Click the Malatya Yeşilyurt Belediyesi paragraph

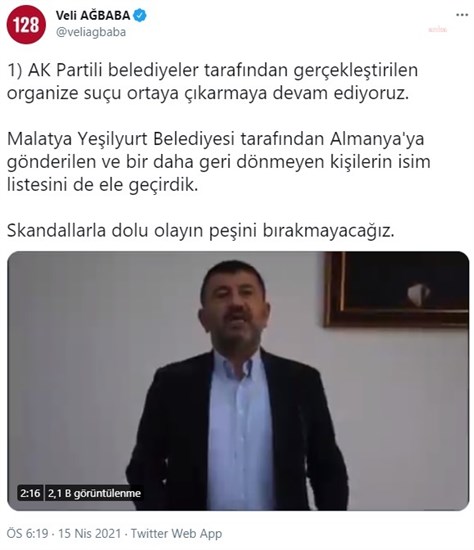(x=219, y=162)
